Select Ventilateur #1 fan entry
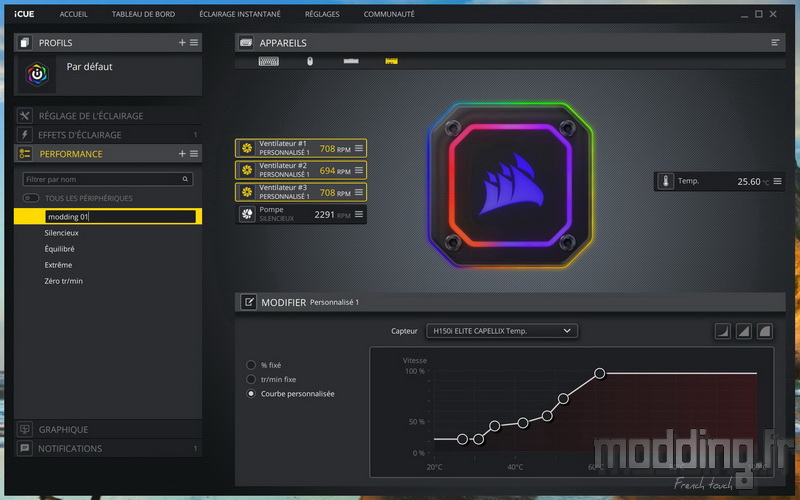 pos(301,148)
